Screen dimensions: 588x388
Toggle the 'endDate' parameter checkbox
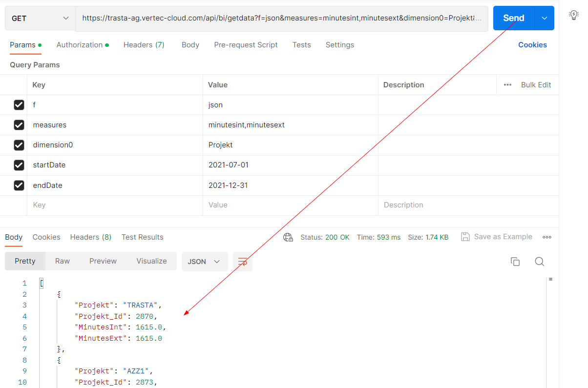coord(19,185)
